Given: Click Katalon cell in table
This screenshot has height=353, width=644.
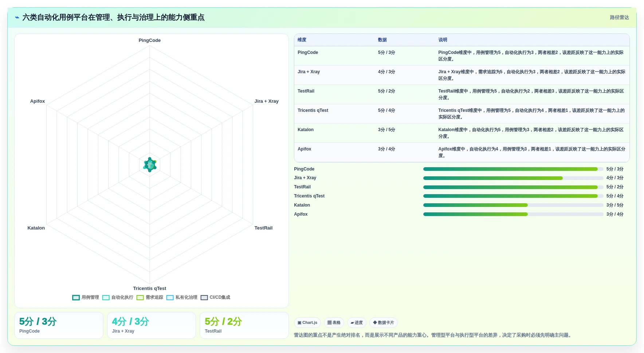Looking at the screenshot, I should pos(306,130).
